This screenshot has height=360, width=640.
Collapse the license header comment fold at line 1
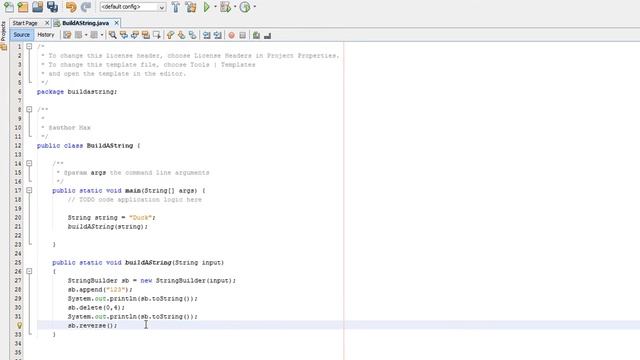point(29,47)
